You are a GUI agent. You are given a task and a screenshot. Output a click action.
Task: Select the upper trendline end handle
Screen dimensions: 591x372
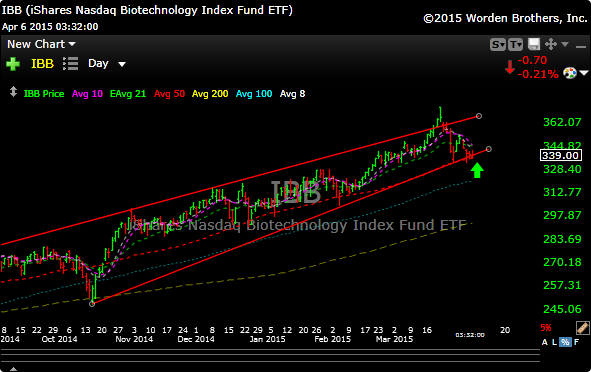(x=479, y=116)
